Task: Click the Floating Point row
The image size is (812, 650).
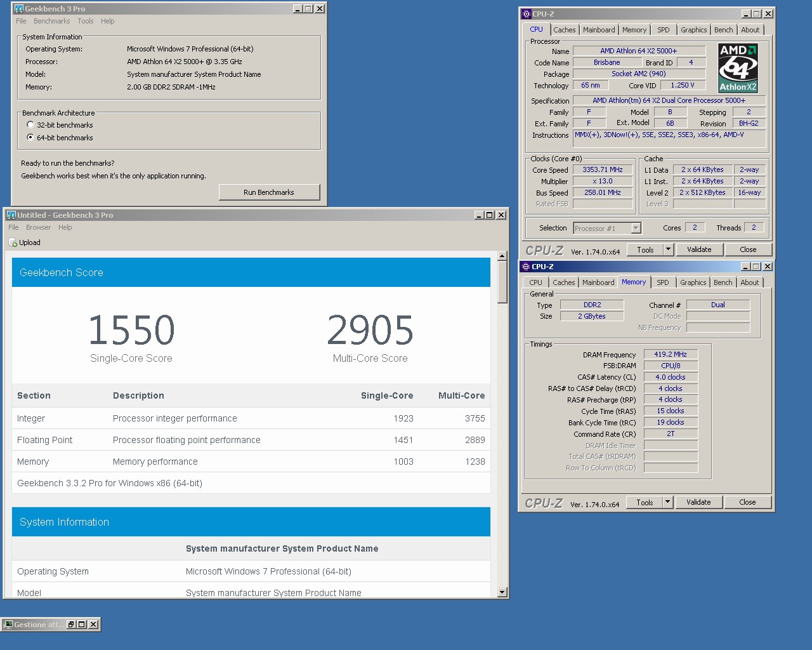Action: tap(251, 440)
